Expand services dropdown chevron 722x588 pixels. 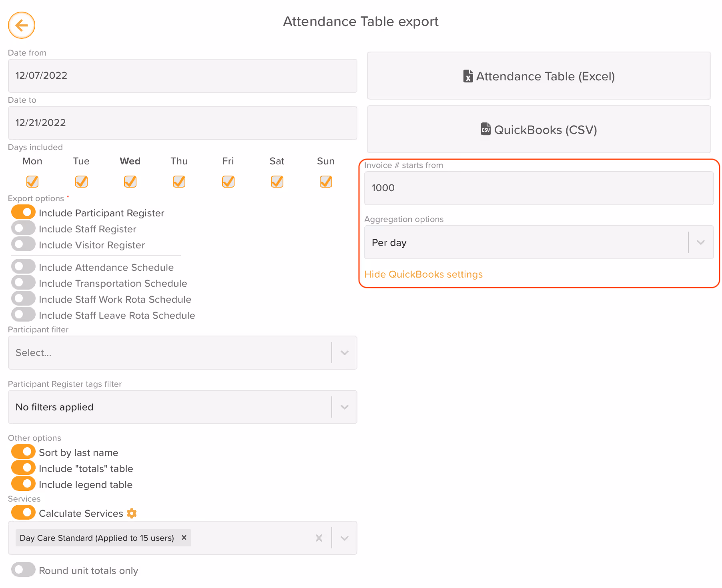(x=344, y=538)
